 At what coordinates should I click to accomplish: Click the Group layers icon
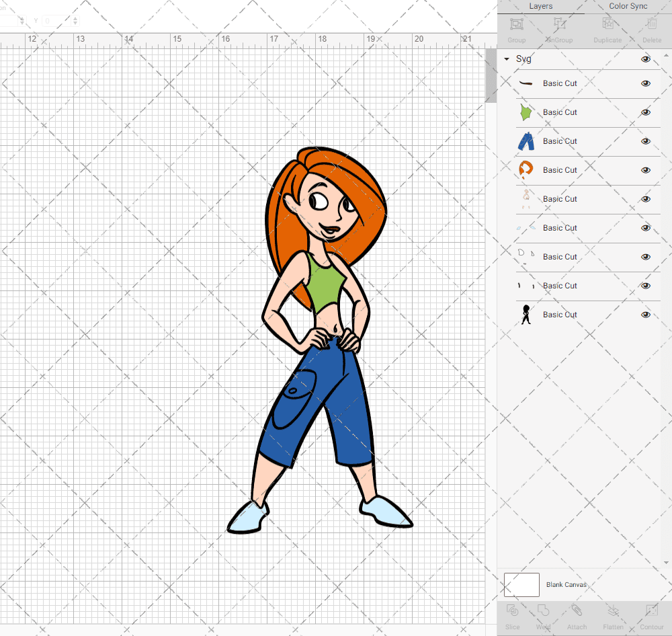(x=516, y=24)
